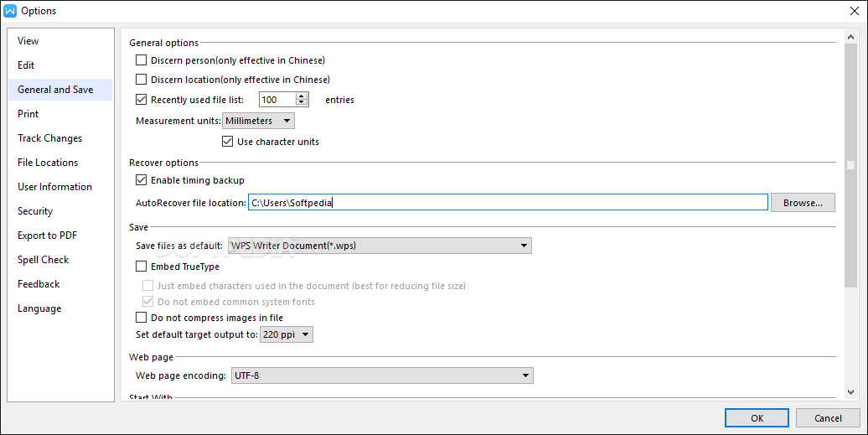Close the Options dialog window
This screenshot has width=868, height=435.
pyautogui.click(x=854, y=11)
